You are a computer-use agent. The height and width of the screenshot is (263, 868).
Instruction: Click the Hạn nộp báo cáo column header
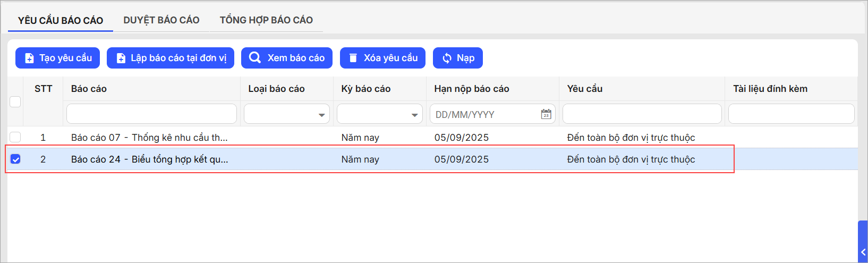pyautogui.click(x=472, y=89)
